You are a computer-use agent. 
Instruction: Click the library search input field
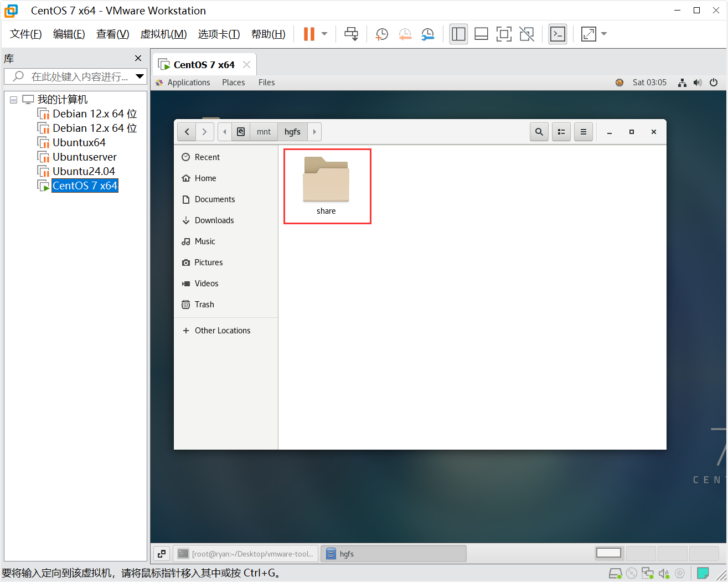75,76
